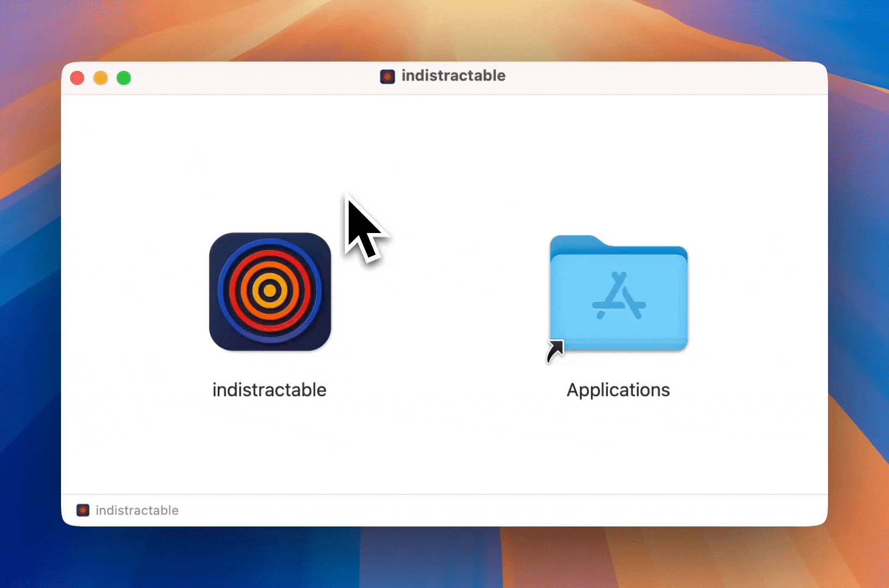Click the small app icon next to bottom path label
This screenshot has width=889, height=588.
point(83,510)
